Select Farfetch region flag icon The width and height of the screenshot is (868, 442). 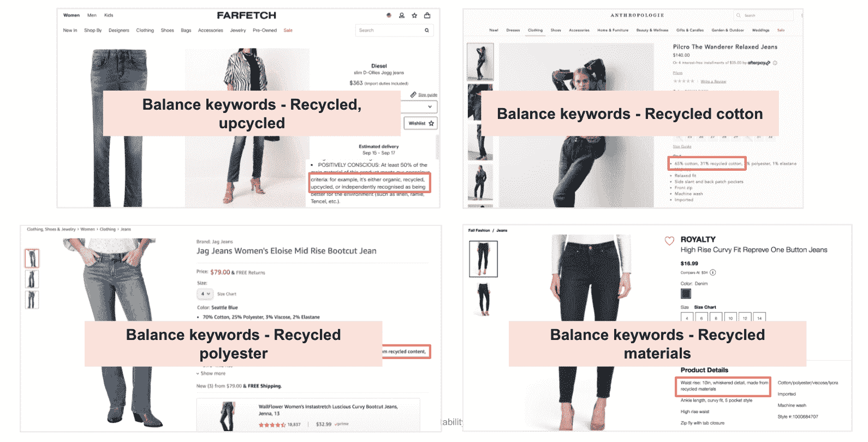pyautogui.click(x=389, y=15)
